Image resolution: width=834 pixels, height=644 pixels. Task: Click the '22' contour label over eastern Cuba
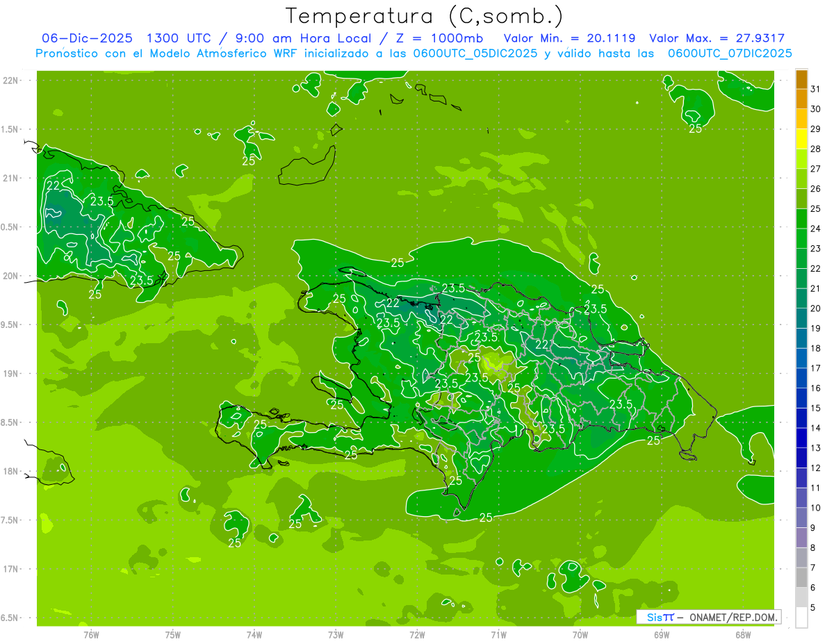pyautogui.click(x=53, y=185)
